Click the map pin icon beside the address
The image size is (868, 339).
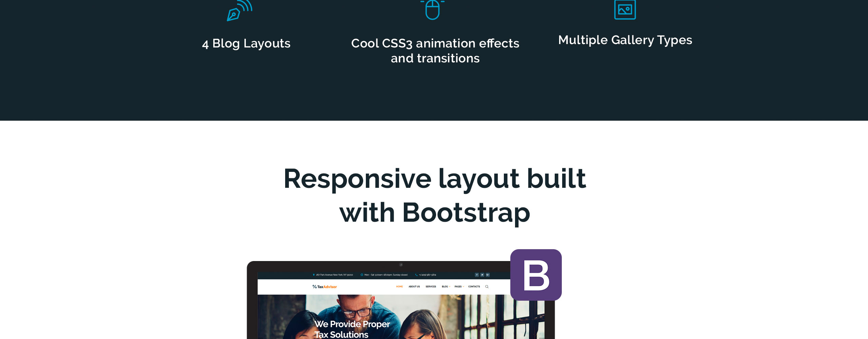[x=314, y=275]
